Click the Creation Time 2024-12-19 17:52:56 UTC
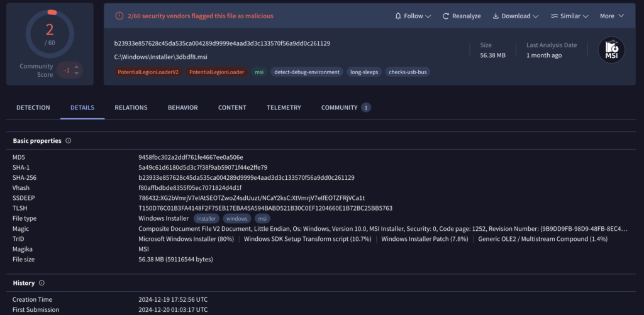 pyautogui.click(x=173, y=299)
